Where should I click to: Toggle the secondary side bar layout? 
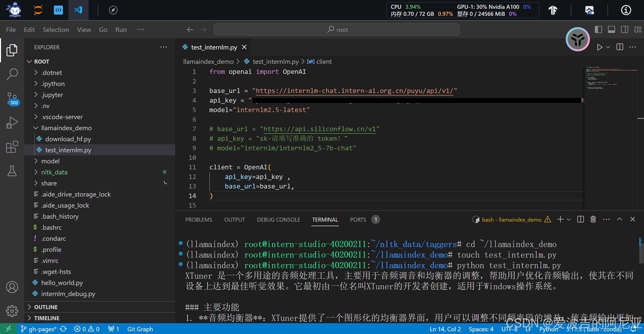point(625,30)
